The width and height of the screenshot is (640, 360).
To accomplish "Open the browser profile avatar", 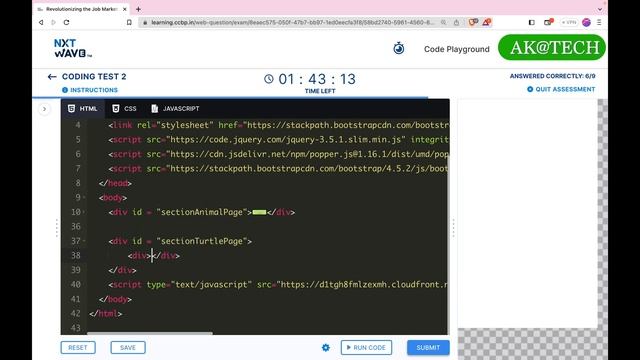I will [586, 22].
